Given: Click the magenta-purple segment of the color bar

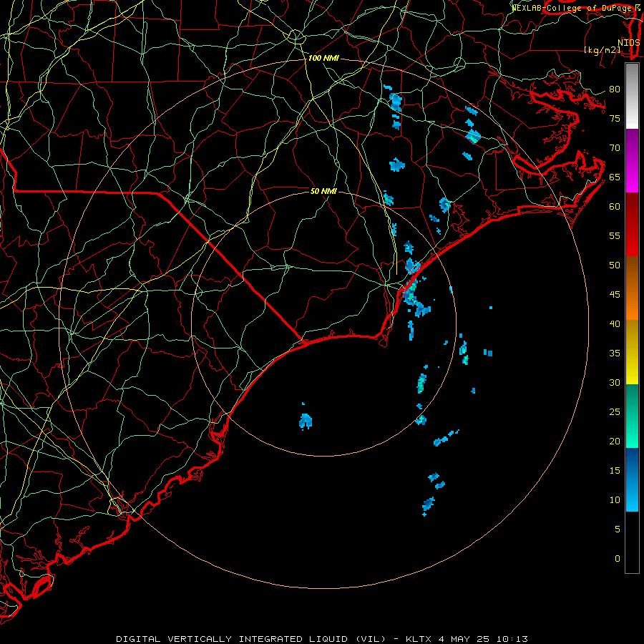Looking at the screenshot, I should pyautogui.click(x=632, y=160).
